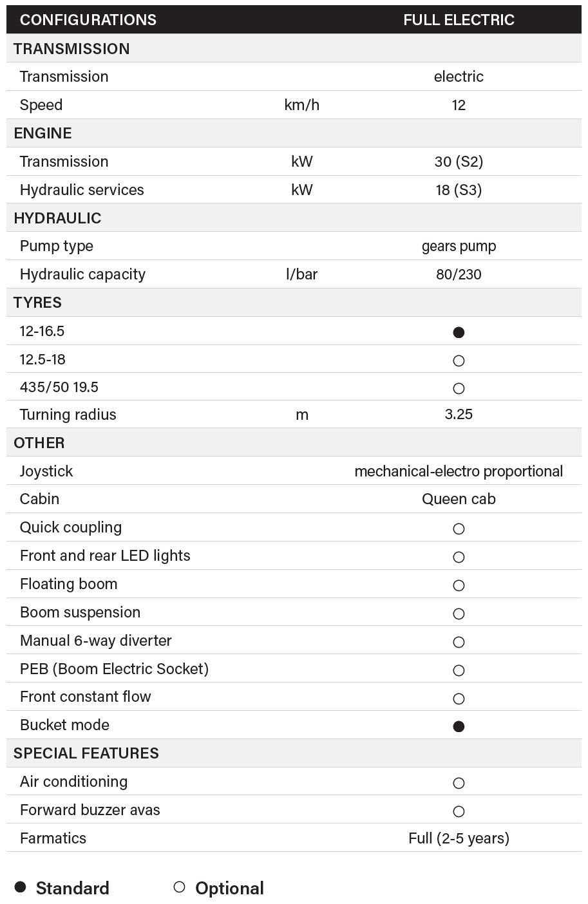
Task: Click the Farmatics Full (2-5 years) value
Action: (x=459, y=838)
